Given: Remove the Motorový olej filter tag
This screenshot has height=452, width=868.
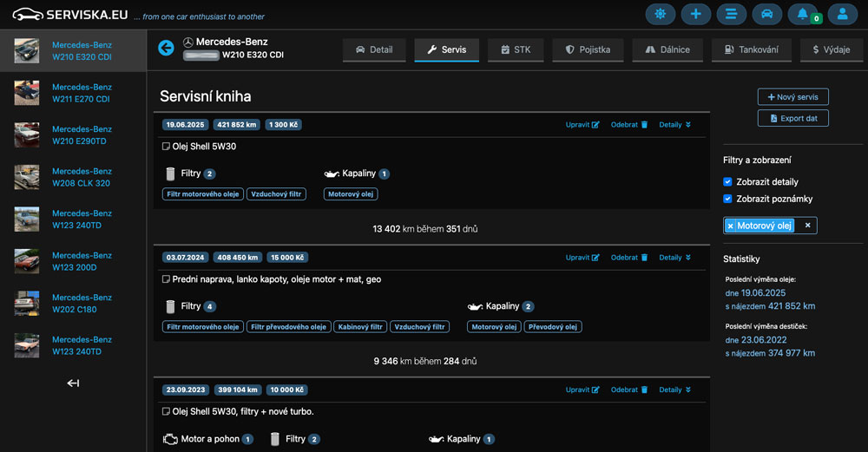Looking at the screenshot, I should [x=730, y=226].
